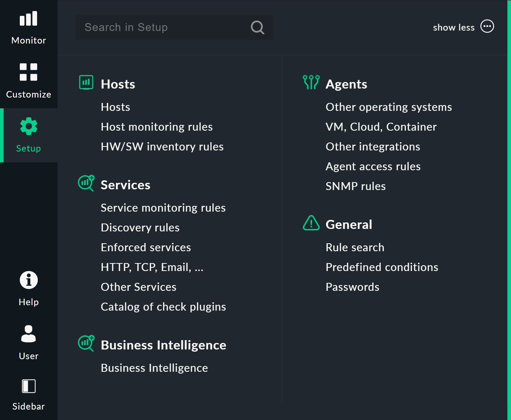Open VM, Cloud, Container
This screenshot has height=420, width=511.
(381, 127)
